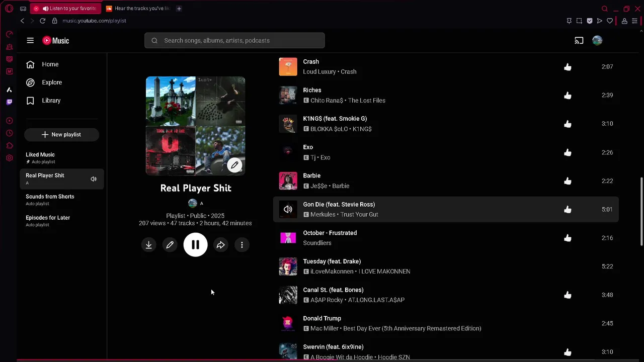
Task: Toggle the like on October - Frustrated
Action: pos(568,238)
